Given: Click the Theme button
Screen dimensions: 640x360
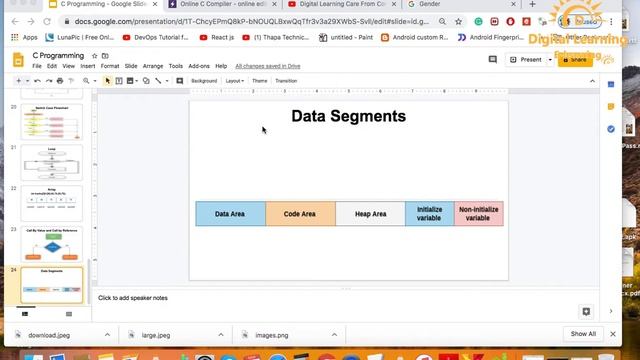Looking at the screenshot, I should [x=260, y=81].
